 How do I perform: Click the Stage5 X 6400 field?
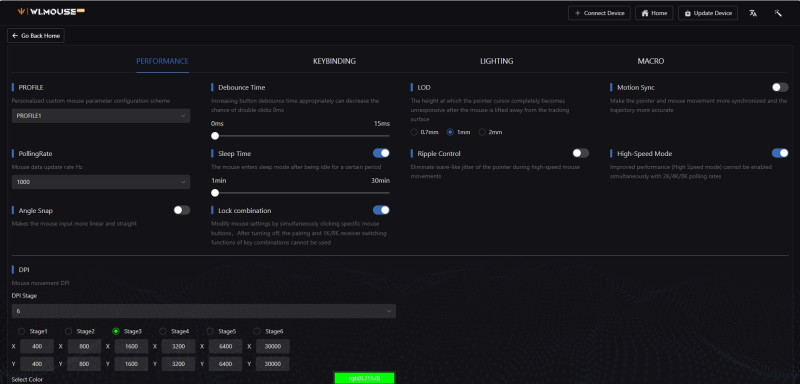click(x=226, y=347)
